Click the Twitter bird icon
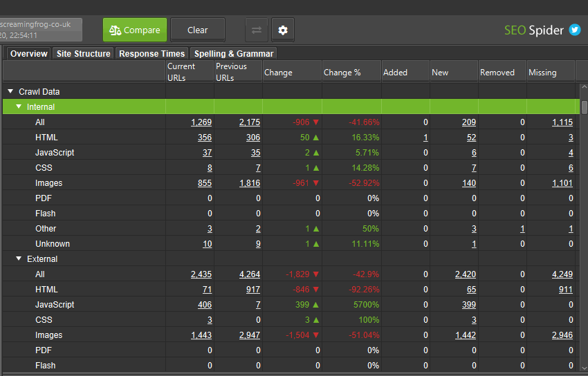Screen dimensions: 588x376 [575, 30]
